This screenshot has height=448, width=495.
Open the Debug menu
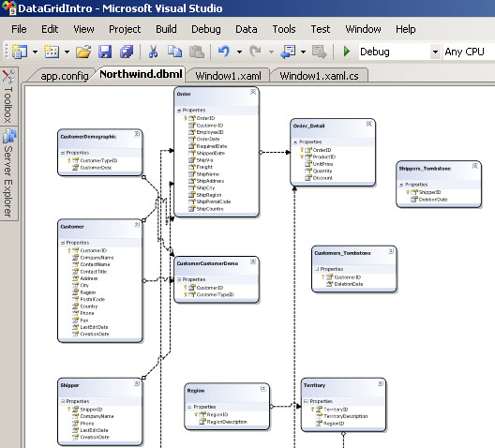pyautogui.click(x=206, y=29)
